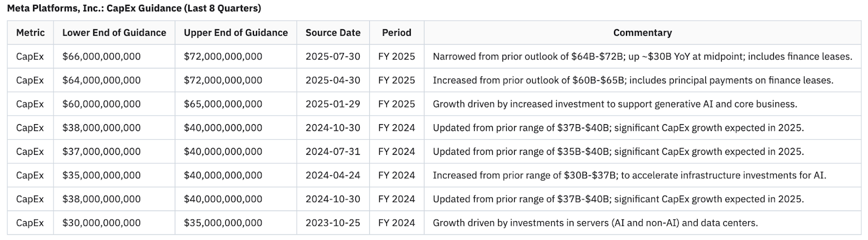
Task: Click the Upper End of Guidance header
Action: 235,33
